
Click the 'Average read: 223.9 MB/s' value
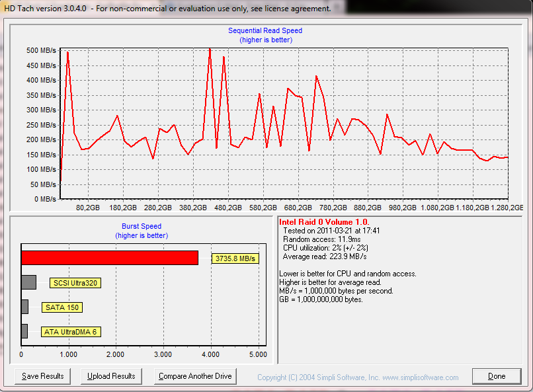pos(325,256)
